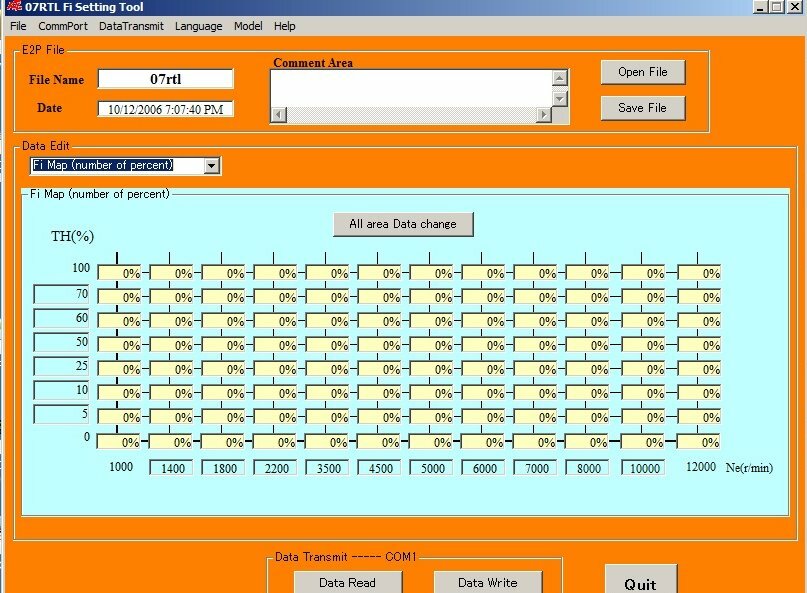The image size is (807, 593).
Task: Click the Date field showing 10/12/2006
Action: [x=165, y=107]
